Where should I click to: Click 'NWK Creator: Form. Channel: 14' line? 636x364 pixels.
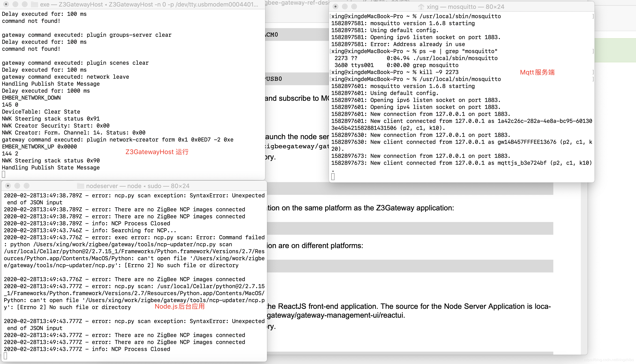pyautogui.click(x=74, y=133)
